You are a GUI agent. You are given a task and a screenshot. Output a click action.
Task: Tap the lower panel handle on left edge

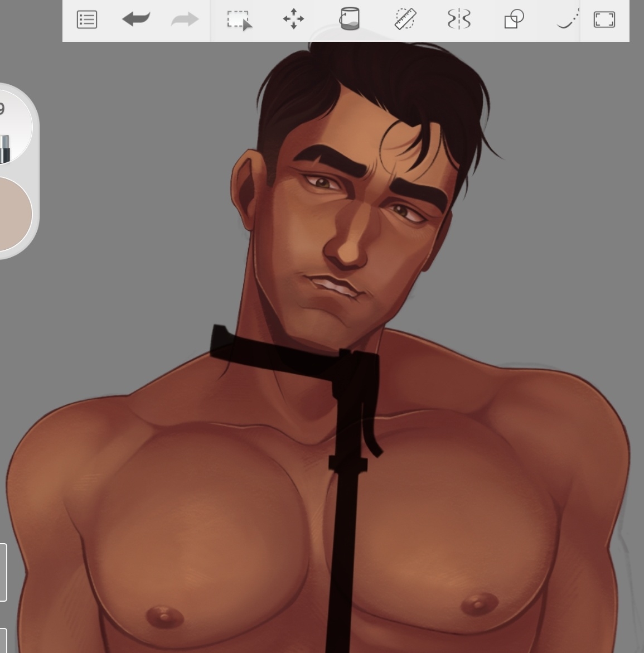coord(3,641)
